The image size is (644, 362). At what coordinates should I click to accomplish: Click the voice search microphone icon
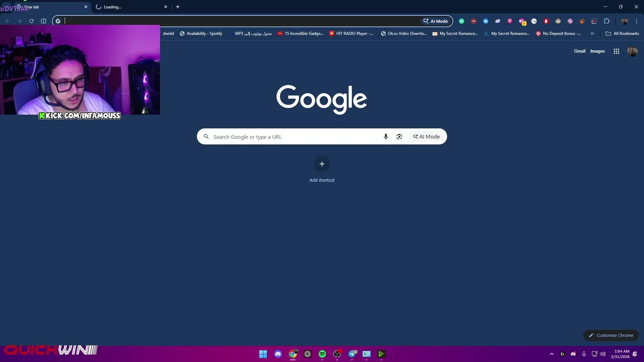click(x=386, y=137)
